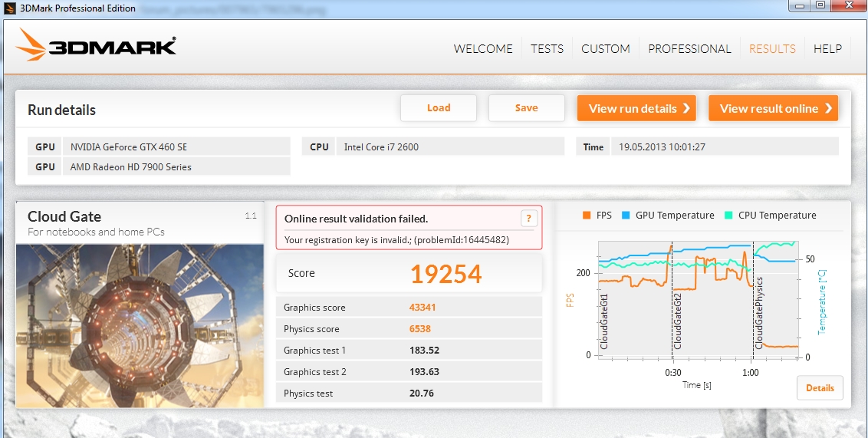This screenshot has height=438, width=868.
Task: Open the validation error help question mark
Action: point(528,219)
